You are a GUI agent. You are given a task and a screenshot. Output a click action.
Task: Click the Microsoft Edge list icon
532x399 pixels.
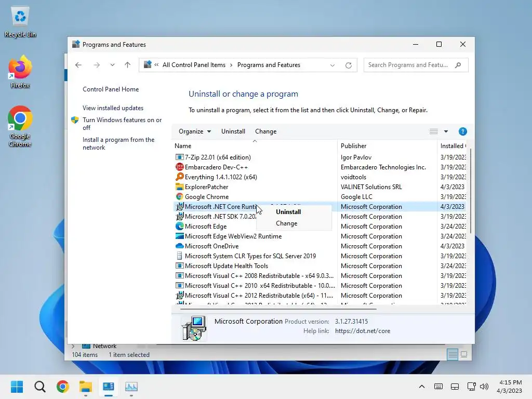tap(179, 227)
